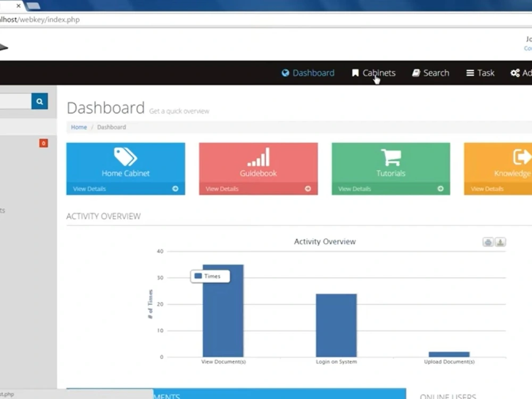Click the exit-arrow icon on Knowledge tile

(522, 157)
